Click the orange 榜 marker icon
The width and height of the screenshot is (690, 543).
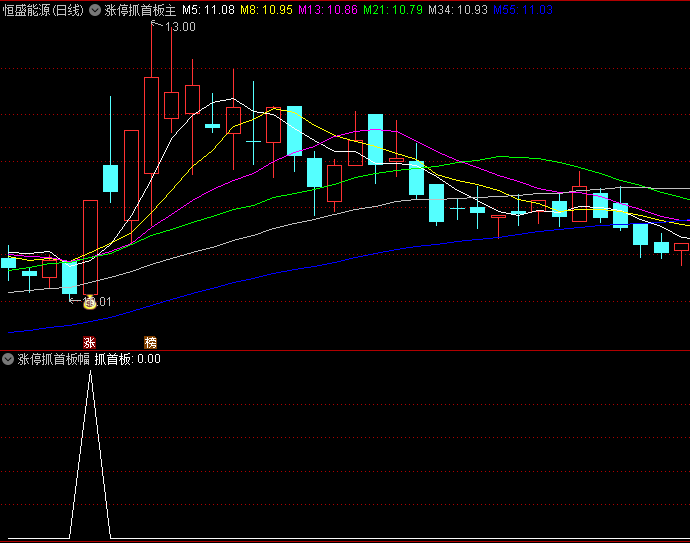151,341
